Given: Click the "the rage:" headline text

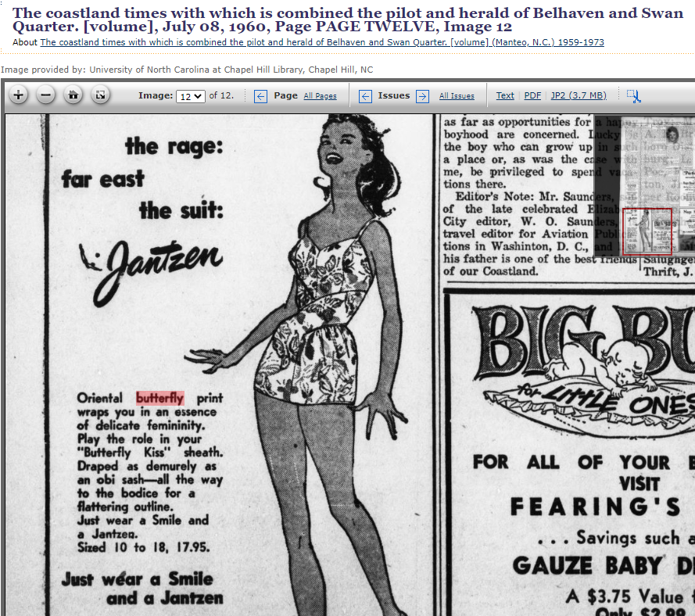Looking at the screenshot, I should [174, 146].
